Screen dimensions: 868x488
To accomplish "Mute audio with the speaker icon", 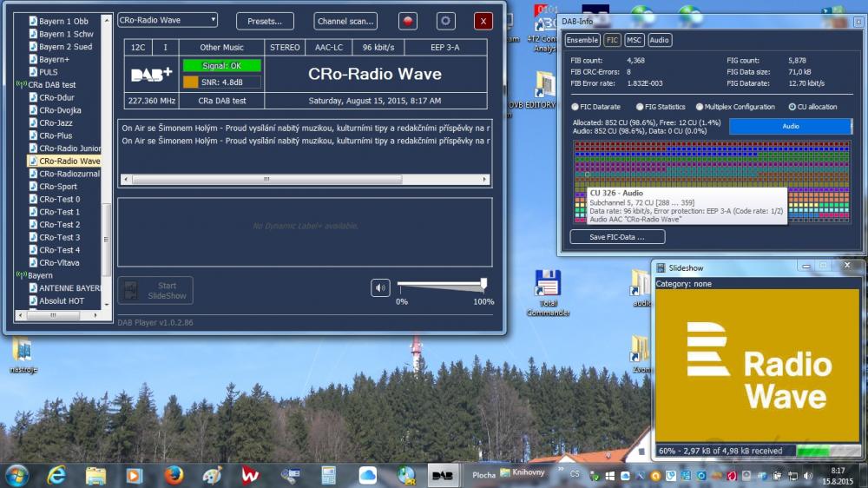I will point(380,287).
